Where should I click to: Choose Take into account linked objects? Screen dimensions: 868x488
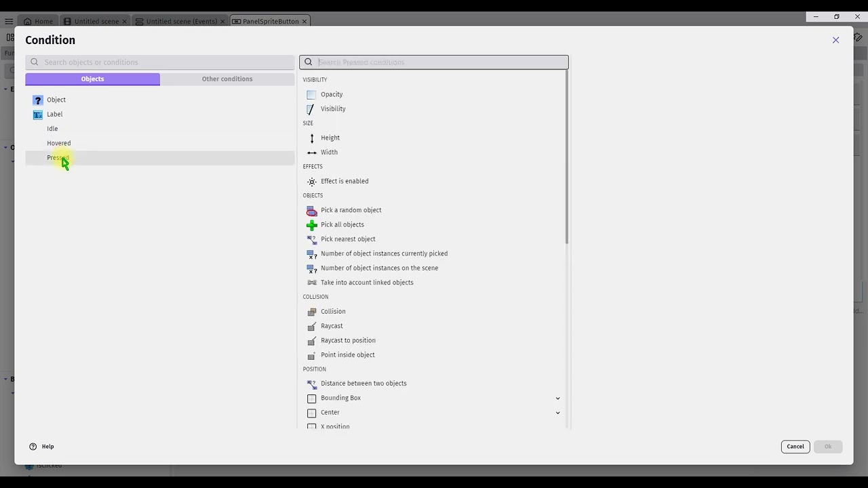click(367, 283)
